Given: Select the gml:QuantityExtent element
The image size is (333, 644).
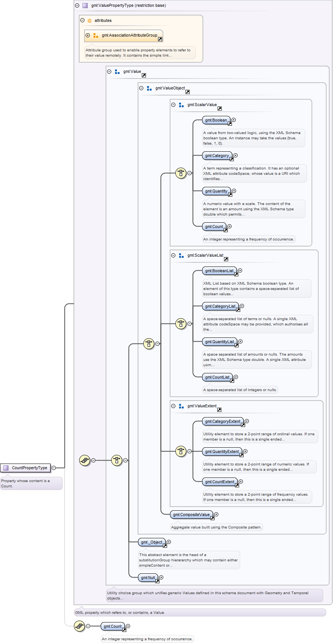Looking at the screenshot, I should point(222,451).
